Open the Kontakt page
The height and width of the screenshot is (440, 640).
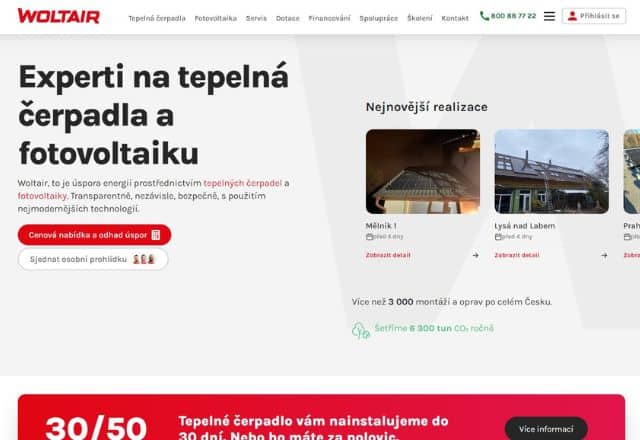455,18
